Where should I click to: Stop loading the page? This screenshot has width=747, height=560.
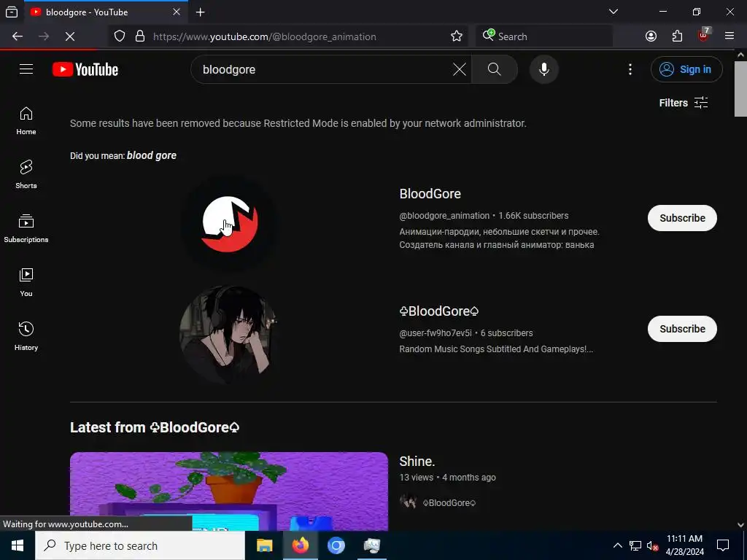70,36
